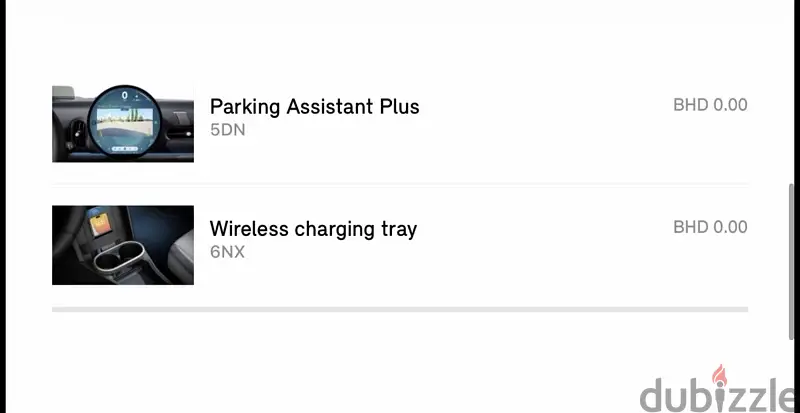Grab the vertical scrollbar thumb

click(792, 261)
